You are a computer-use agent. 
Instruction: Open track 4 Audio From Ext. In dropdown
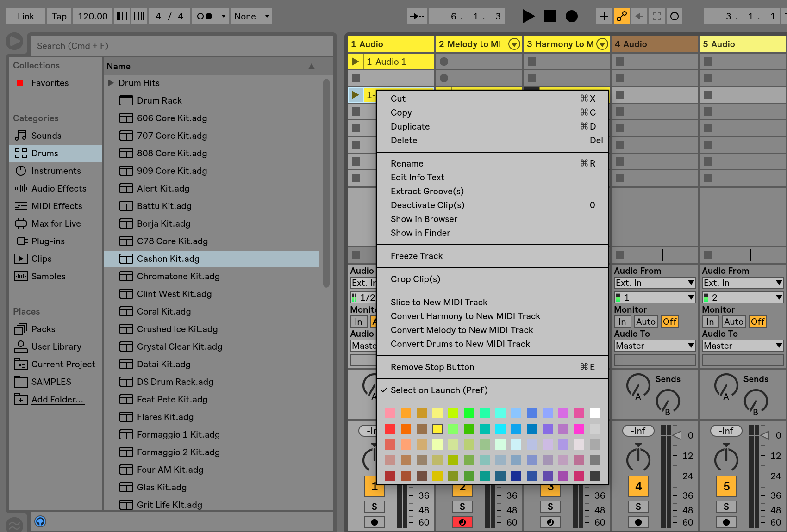click(x=655, y=283)
